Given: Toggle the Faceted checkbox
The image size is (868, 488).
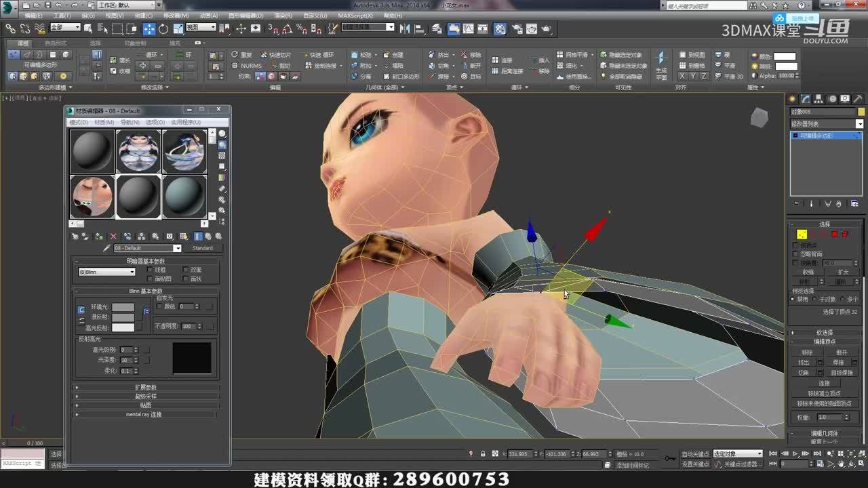Looking at the screenshot, I should (x=185, y=279).
